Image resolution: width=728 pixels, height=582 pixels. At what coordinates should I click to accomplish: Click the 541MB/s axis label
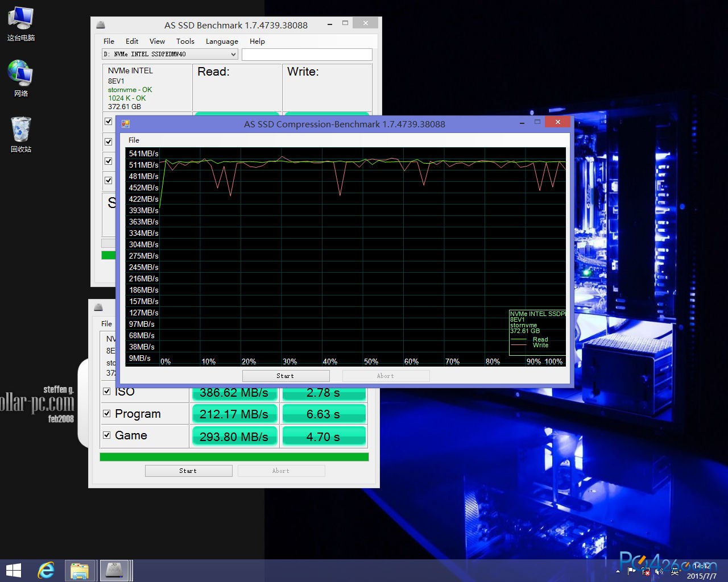[143, 153]
